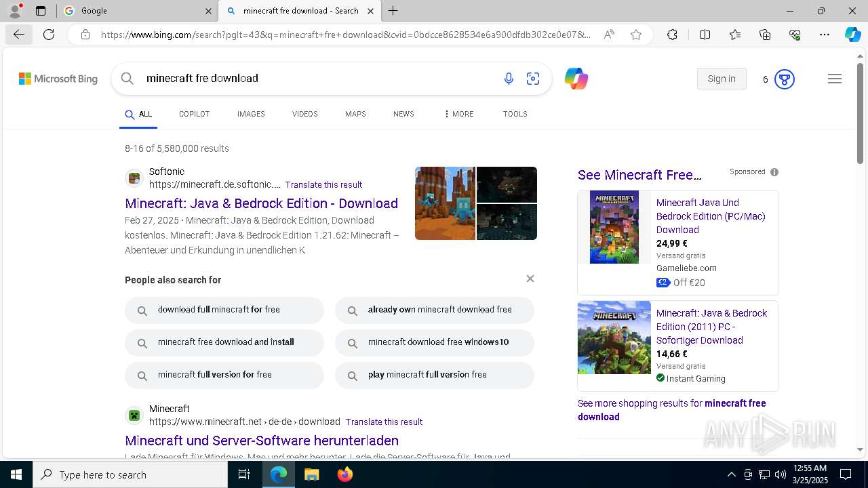The height and width of the screenshot is (488, 868).
Task: Launch Firefox from the taskbar
Action: pos(345,474)
